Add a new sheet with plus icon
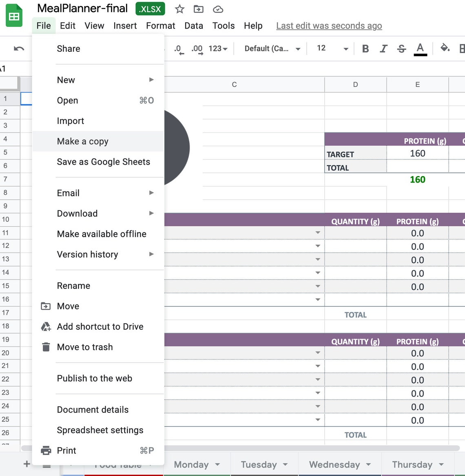Image resolution: width=465 pixels, height=476 pixels. click(x=27, y=463)
